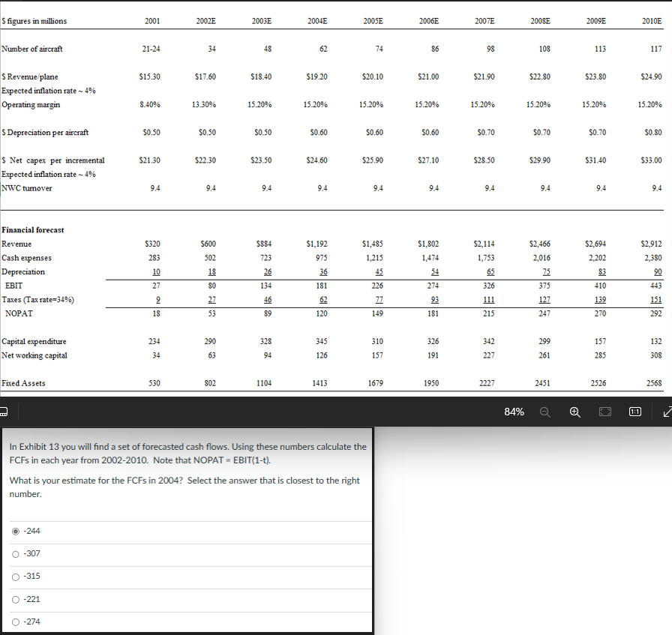Click the '$320' revenue cell
The image size is (672, 635).
[152, 244]
